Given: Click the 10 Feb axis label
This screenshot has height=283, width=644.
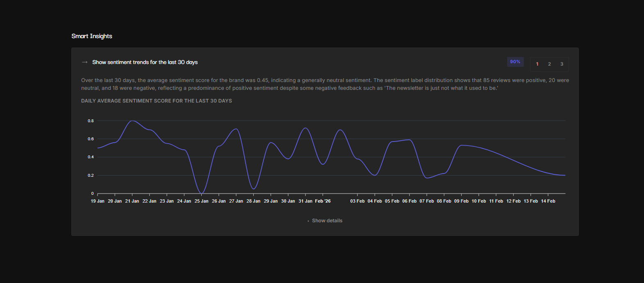Looking at the screenshot, I should click(x=479, y=201).
